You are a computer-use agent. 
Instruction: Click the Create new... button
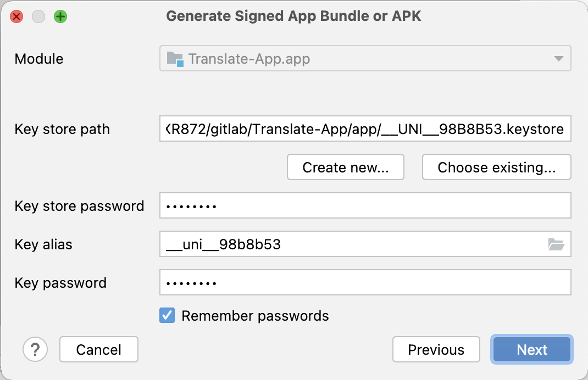pos(345,167)
